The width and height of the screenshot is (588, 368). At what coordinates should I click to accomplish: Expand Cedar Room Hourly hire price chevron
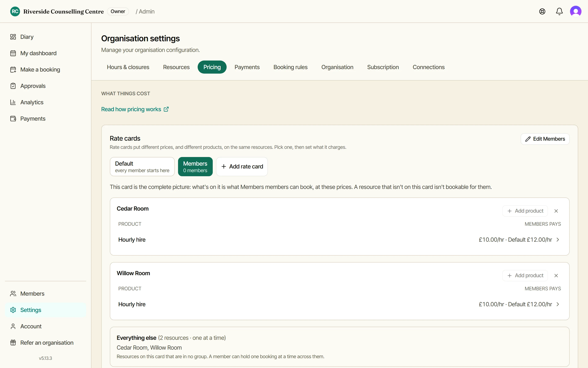[x=558, y=239]
